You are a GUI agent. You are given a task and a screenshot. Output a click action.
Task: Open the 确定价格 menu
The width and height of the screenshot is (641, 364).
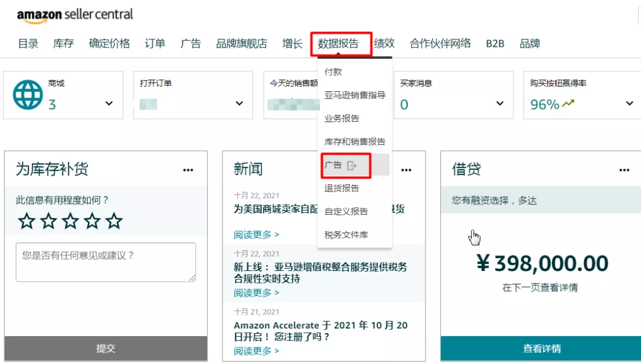pos(109,43)
